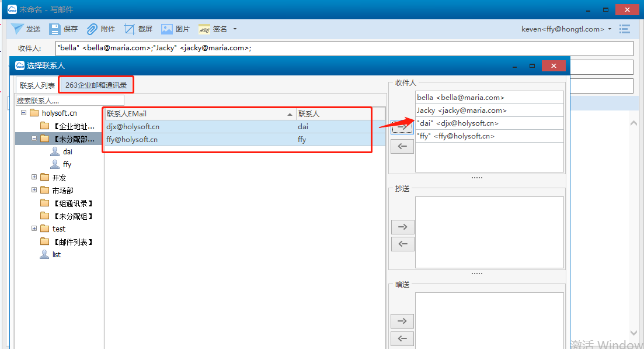Viewport: 644px width, 349px height.
Task: Collapse the holysoft.cn root node
Action: [x=24, y=113]
